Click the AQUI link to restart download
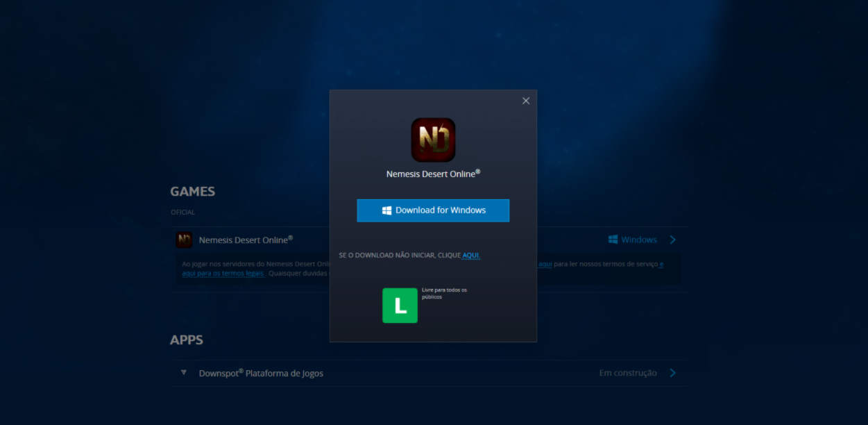Viewport: 868px width, 425px height. [x=471, y=256]
